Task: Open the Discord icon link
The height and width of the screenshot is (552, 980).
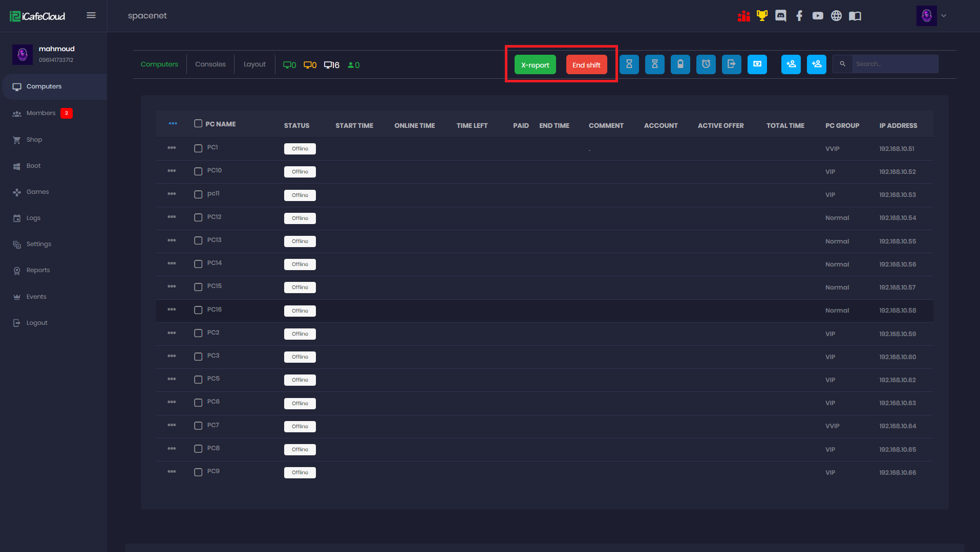Action: pos(780,16)
